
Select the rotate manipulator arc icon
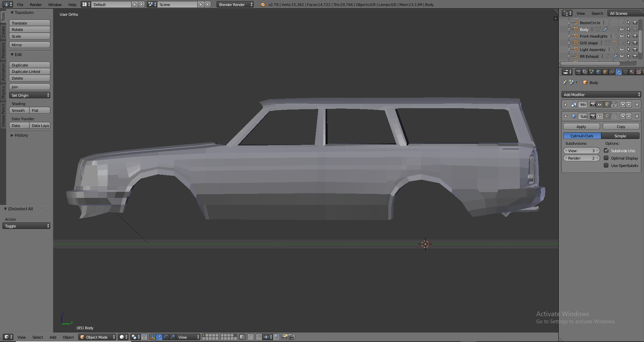point(166,337)
